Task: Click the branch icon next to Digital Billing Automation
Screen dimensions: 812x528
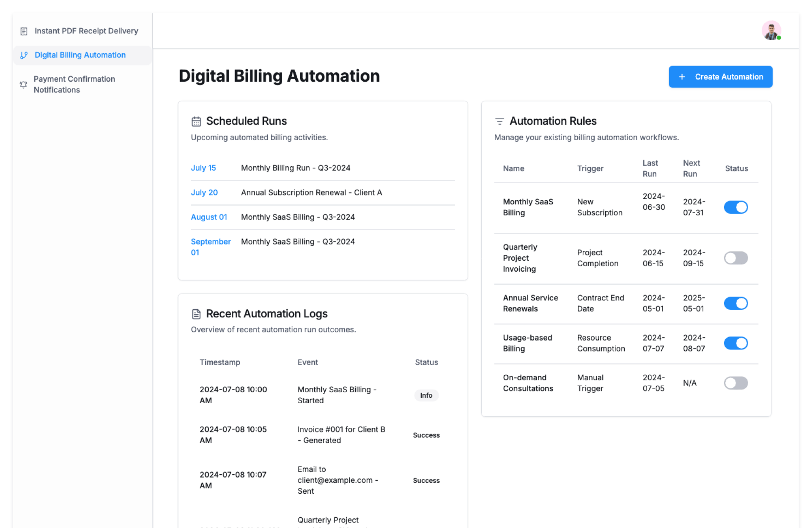Action: pos(24,55)
